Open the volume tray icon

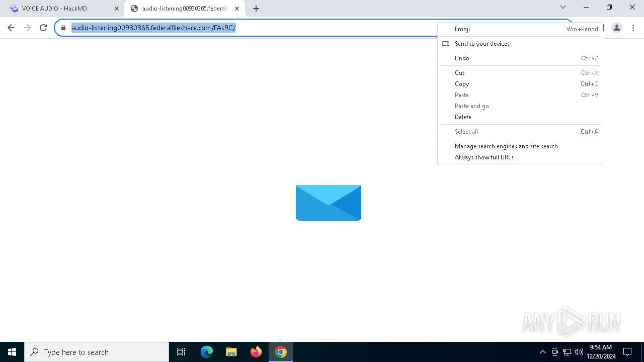pyautogui.click(x=579, y=352)
